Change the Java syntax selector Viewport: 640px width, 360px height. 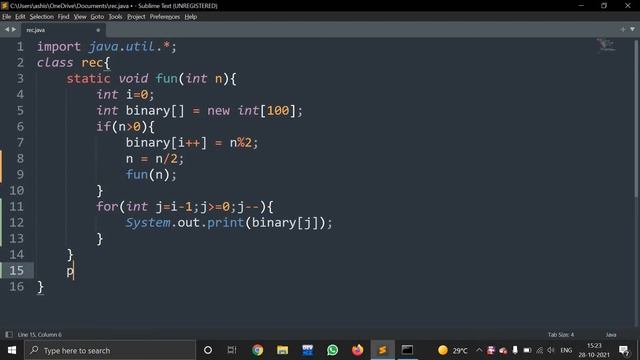tap(611, 335)
